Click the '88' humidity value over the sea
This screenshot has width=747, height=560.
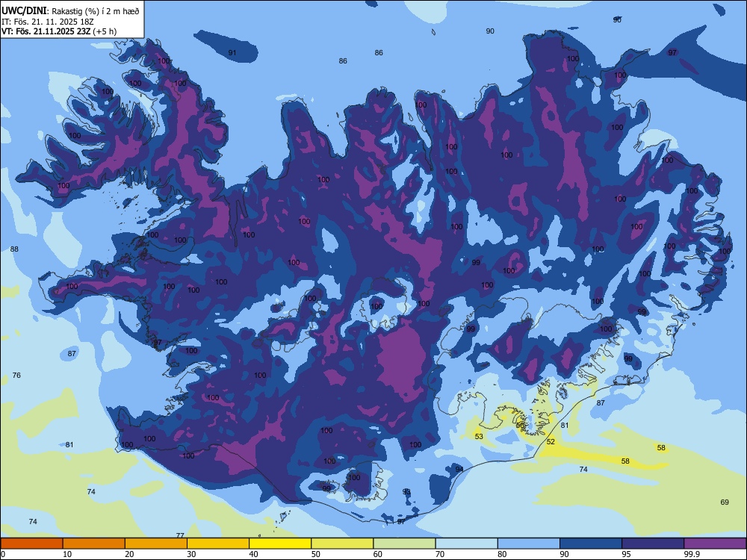tap(14, 249)
